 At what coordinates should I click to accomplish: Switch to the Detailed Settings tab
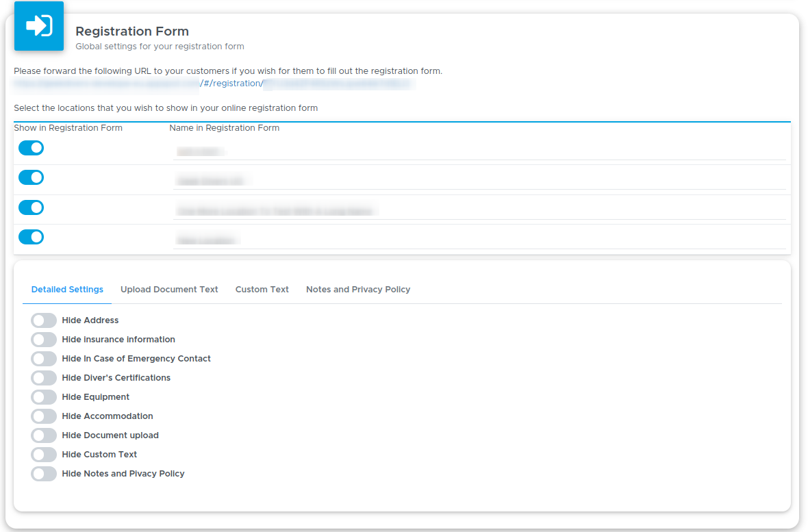(x=67, y=290)
